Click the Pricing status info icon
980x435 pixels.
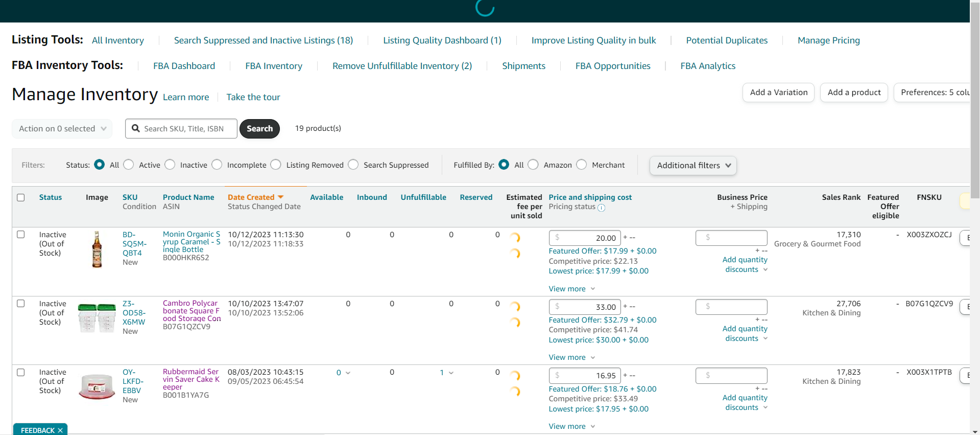pyautogui.click(x=602, y=208)
